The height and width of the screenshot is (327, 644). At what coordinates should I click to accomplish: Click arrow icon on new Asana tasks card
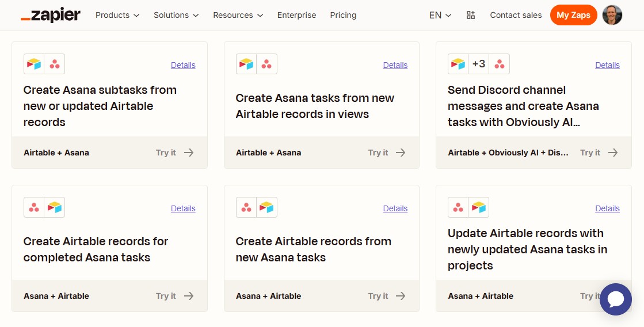point(401,296)
